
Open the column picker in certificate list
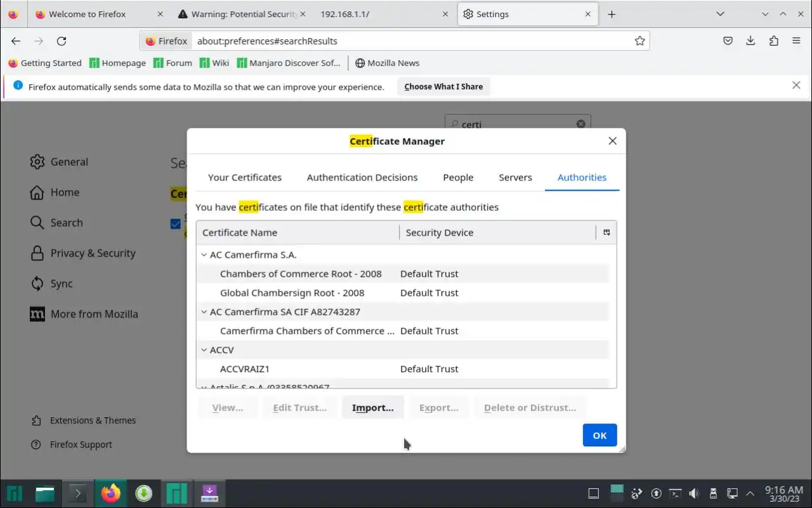pos(606,232)
